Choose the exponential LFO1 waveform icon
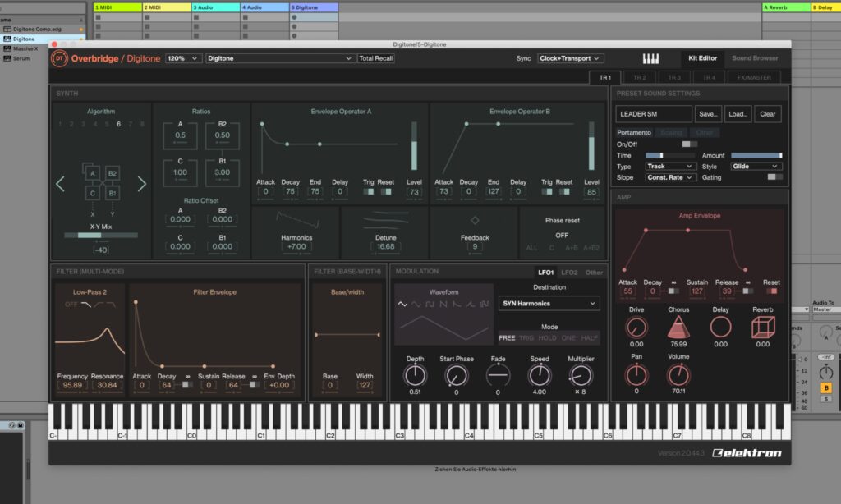 tap(457, 304)
